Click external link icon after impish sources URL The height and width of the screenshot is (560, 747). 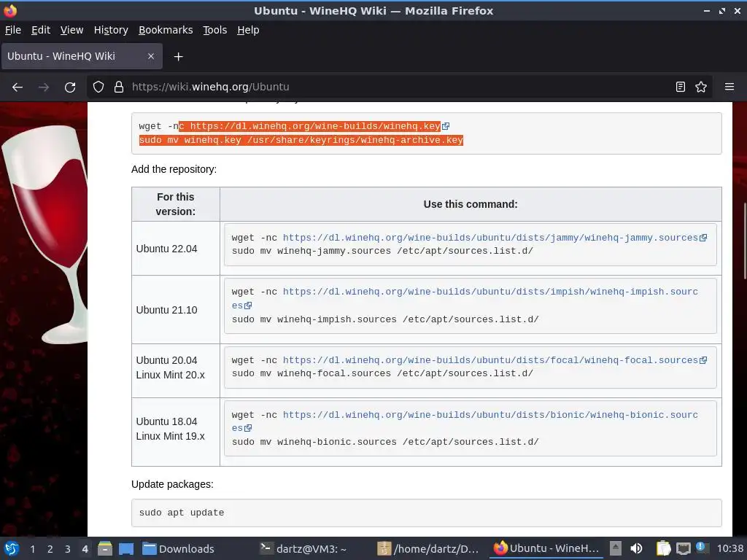(248, 306)
